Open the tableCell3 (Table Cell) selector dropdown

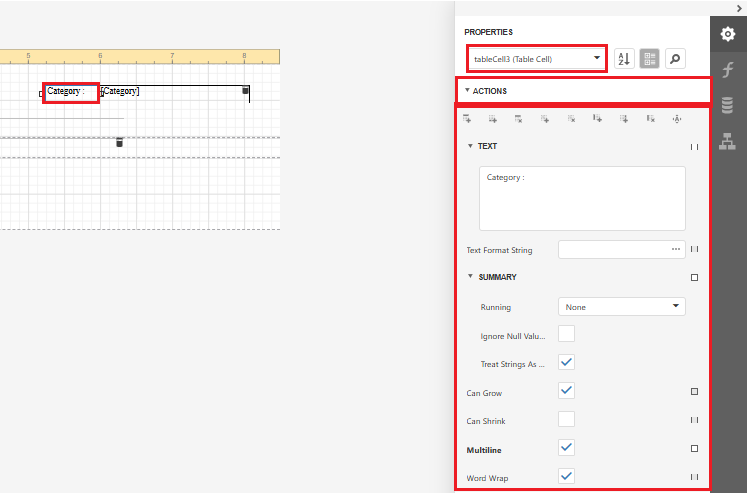click(x=537, y=59)
